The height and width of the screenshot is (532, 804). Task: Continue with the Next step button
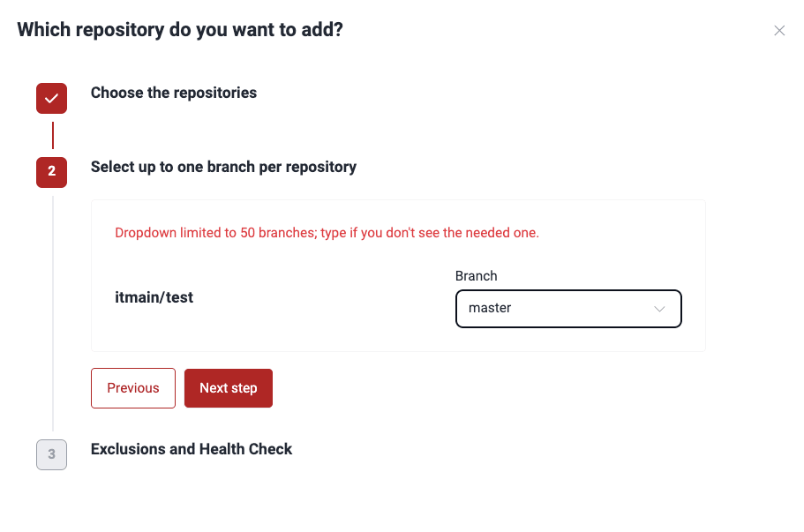229,388
